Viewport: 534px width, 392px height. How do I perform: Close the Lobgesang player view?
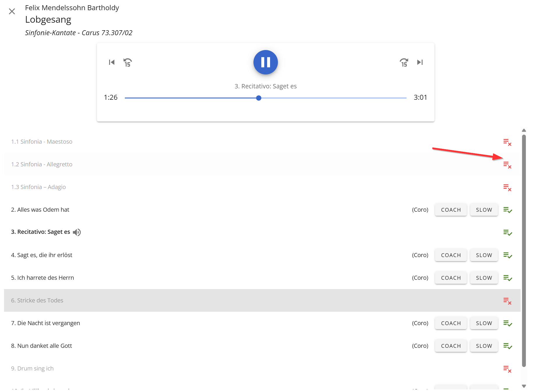12,11
